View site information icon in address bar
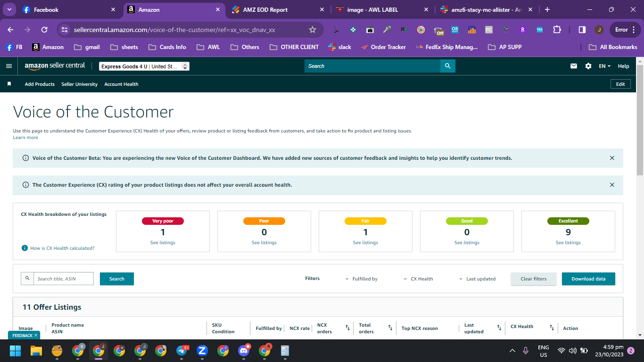This screenshot has height=362, width=644. pos(65,30)
